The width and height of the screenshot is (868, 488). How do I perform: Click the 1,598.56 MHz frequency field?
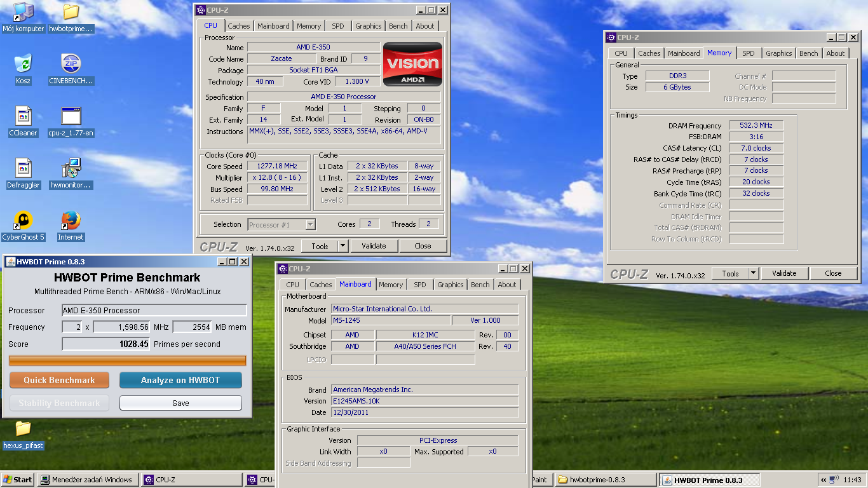(122, 327)
